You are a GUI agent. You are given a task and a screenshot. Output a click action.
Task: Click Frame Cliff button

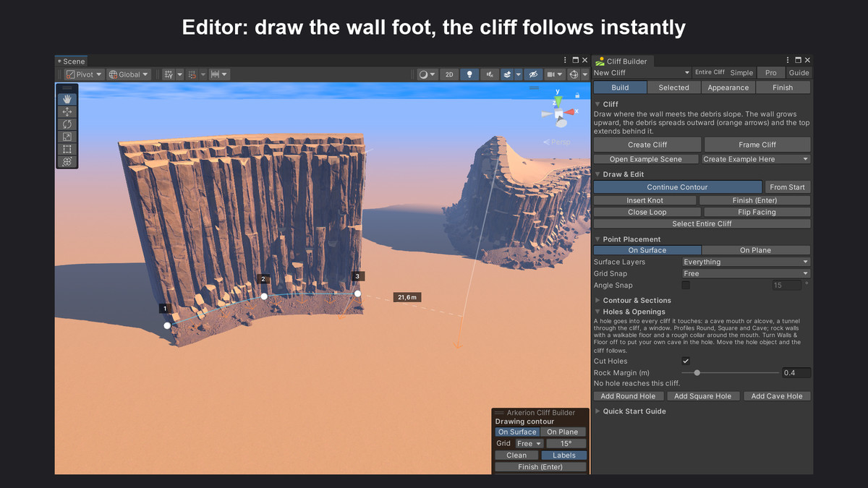pos(757,145)
